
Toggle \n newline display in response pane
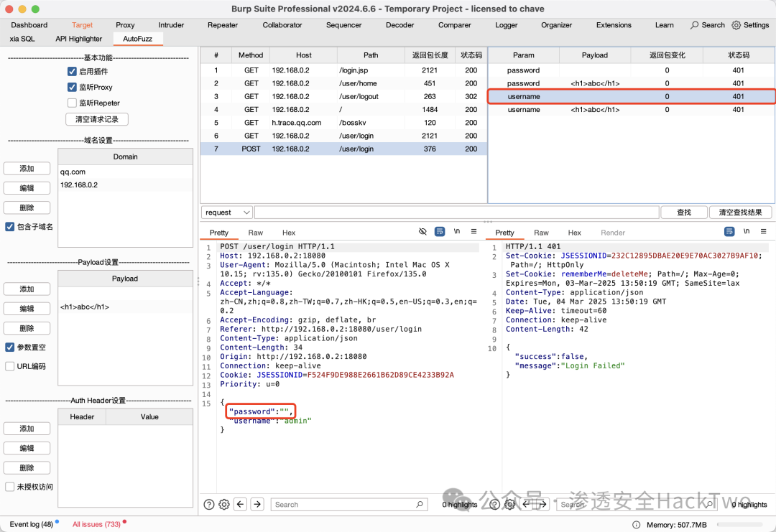[x=747, y=231]
